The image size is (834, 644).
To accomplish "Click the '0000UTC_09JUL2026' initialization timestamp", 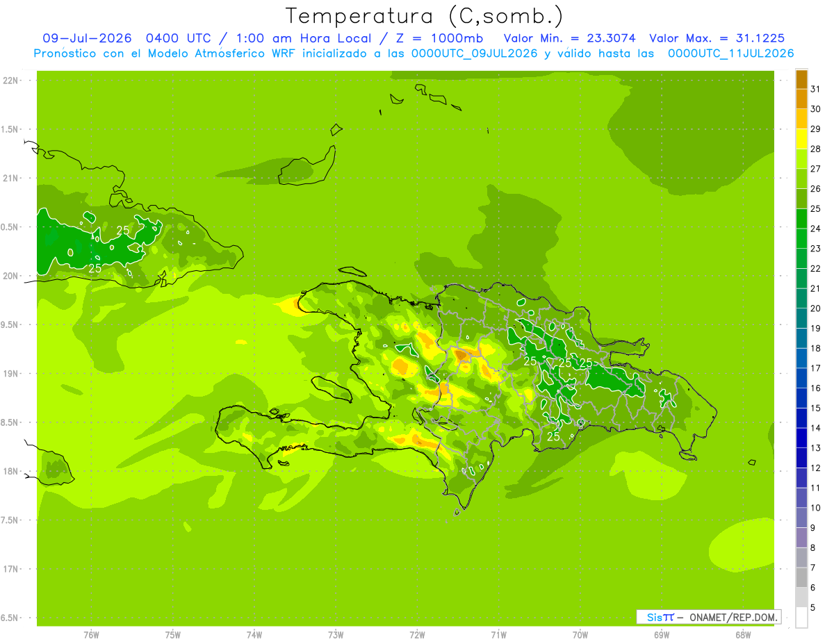I will (475, 53).
